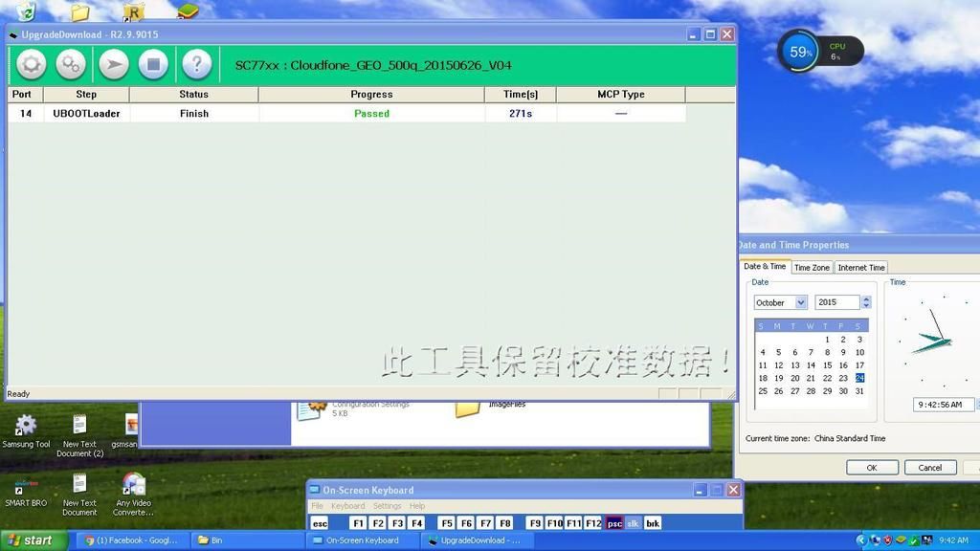Click the Stop Downloading square button
The width and height of the screenshot is (980, 551).
(153, 65)
